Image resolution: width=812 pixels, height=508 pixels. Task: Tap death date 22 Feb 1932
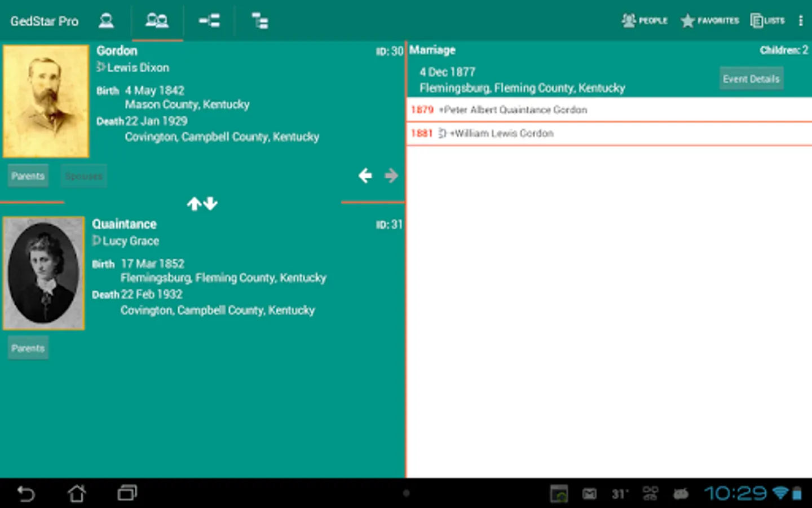[x=152, y=295]
